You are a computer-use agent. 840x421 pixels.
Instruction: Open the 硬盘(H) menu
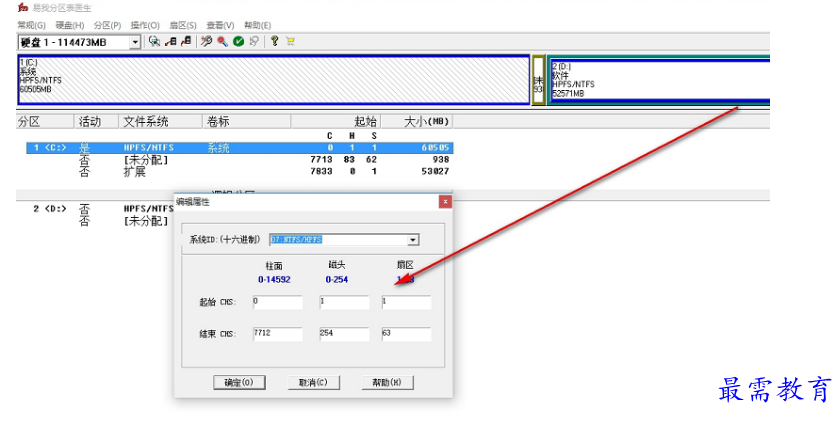70,25
